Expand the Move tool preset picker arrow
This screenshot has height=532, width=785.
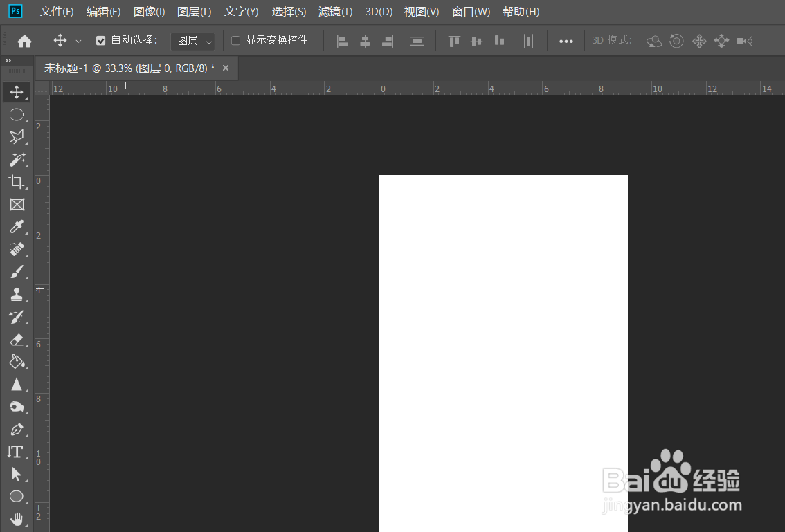point(79,41)
